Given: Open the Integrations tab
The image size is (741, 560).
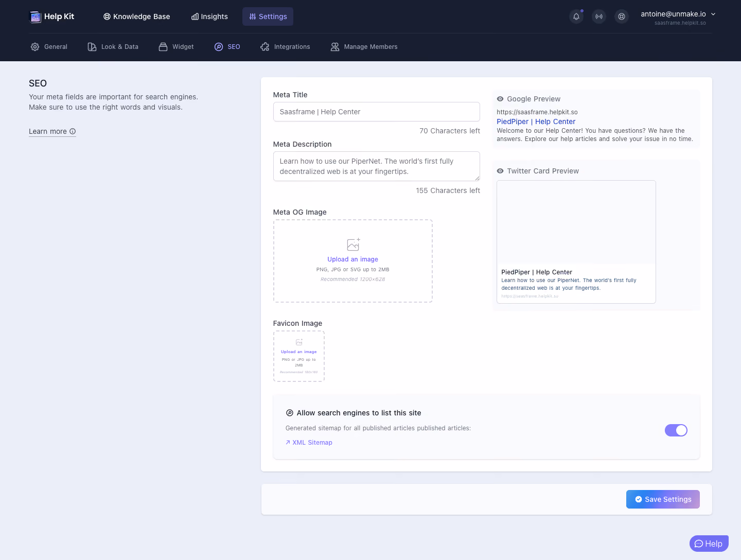Looking at the screenshot, I should point(285,47).
